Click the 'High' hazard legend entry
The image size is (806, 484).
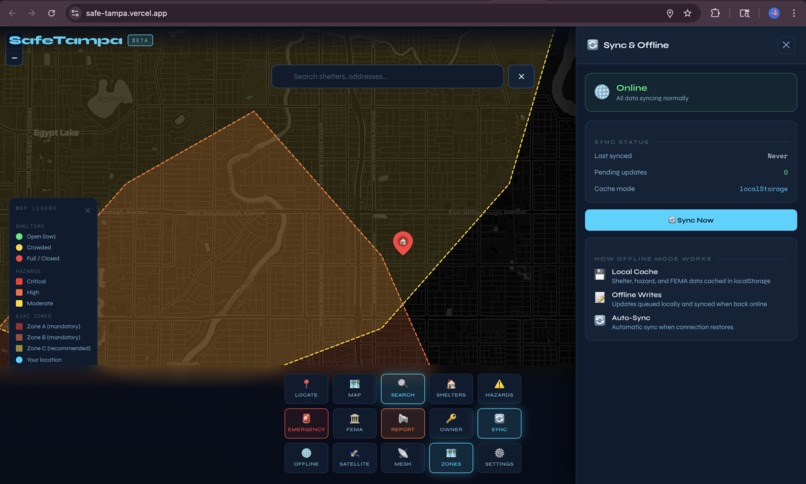pyautogui.click(x=27, y=292)
